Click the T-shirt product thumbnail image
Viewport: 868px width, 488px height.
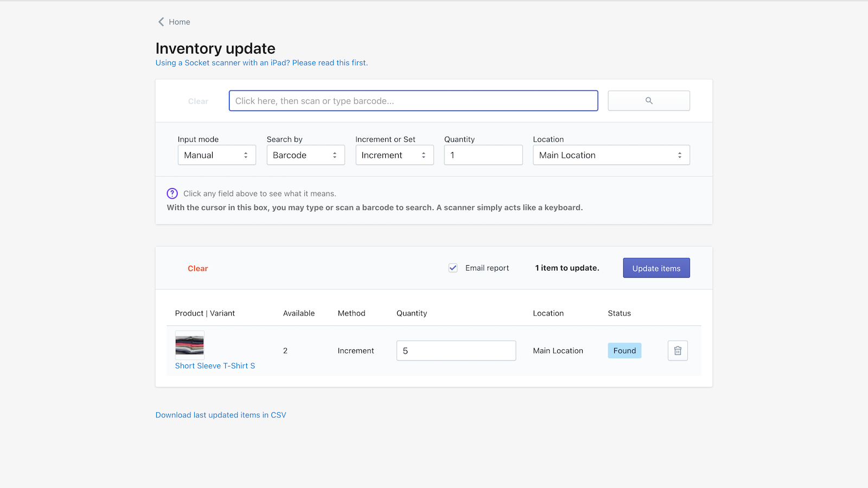(189, 345)
